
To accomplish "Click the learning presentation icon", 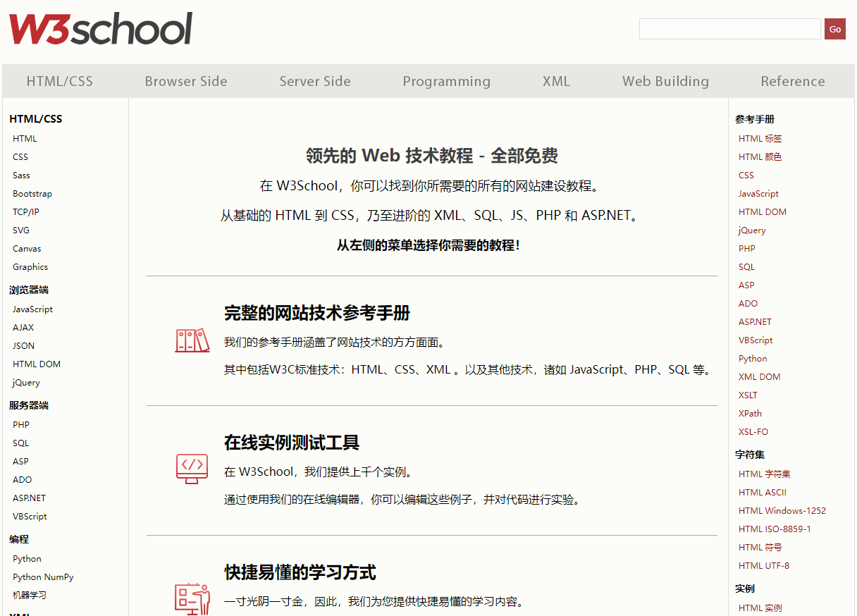I will tap(192, 599).
